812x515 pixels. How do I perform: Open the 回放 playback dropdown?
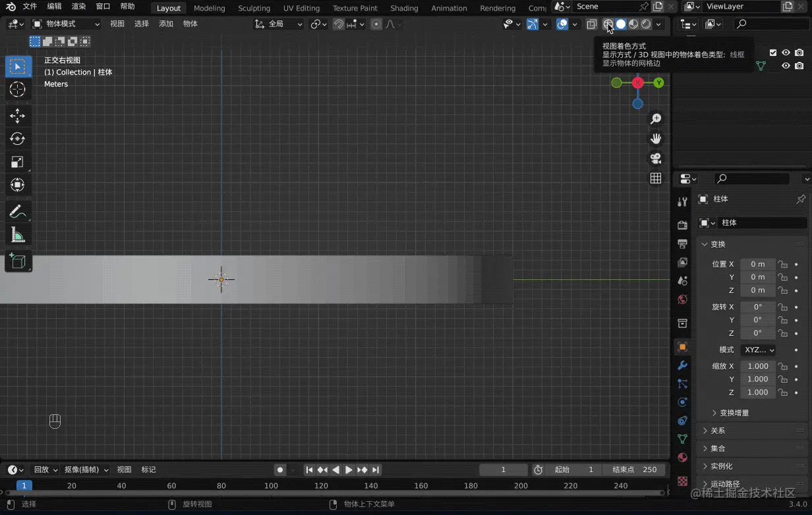coord(45,470)
